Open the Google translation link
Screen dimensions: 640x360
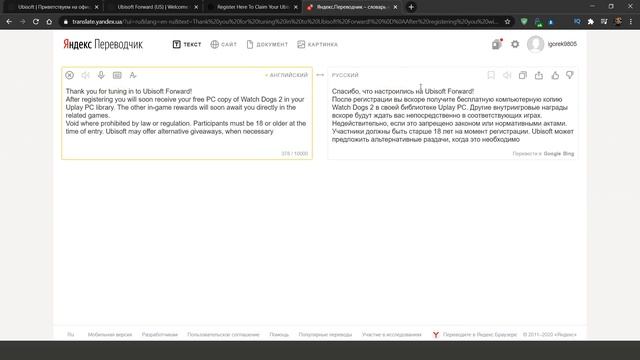pos(552,153)
